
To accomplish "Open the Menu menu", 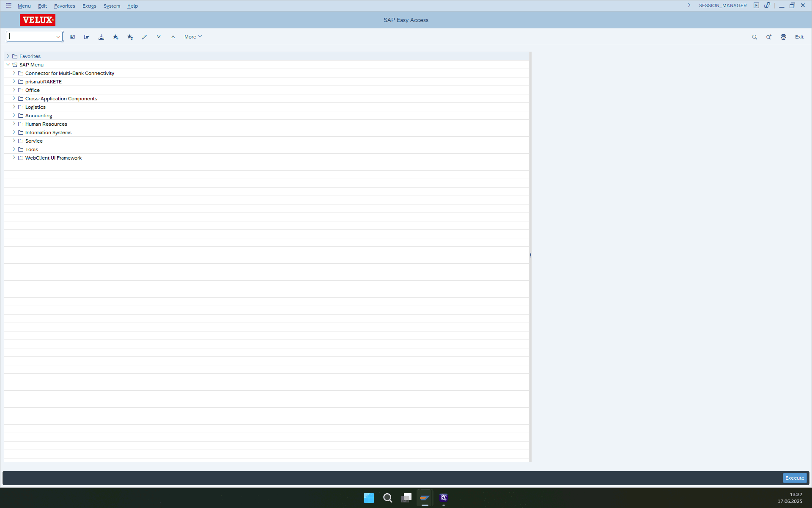I will point(24,6).
